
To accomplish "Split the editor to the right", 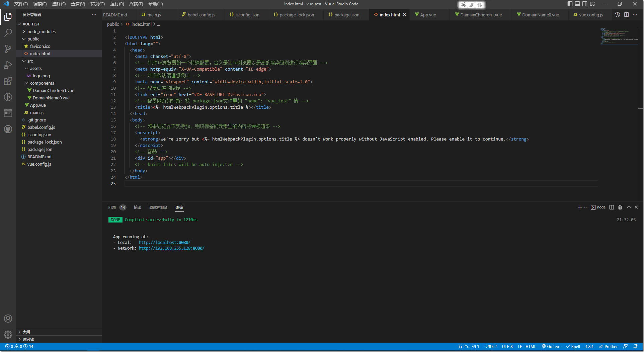I will coord(626,15).
